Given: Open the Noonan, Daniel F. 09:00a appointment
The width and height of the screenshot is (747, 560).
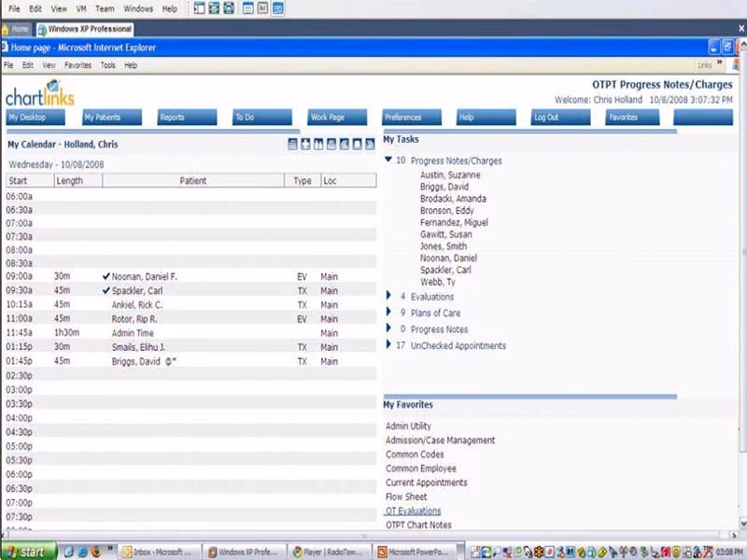Looking at the screenshot, I should [145, 276].
